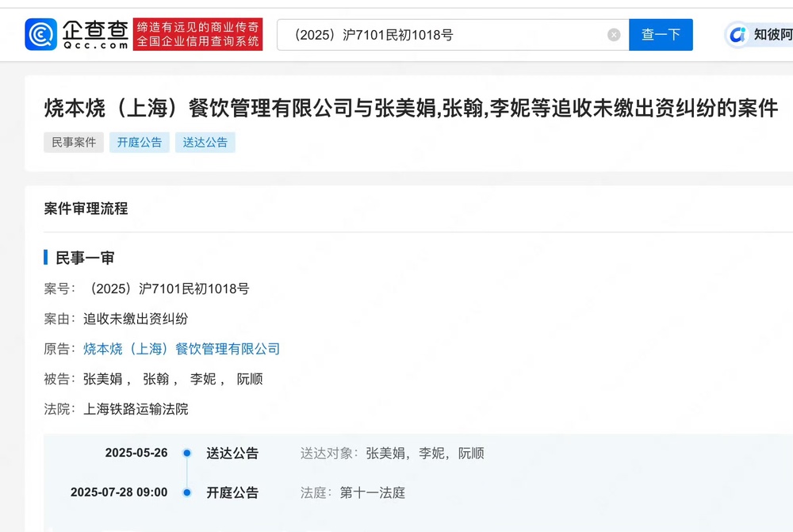Click the 2025-07-28 09:00 timeline dot

[187, 492]
